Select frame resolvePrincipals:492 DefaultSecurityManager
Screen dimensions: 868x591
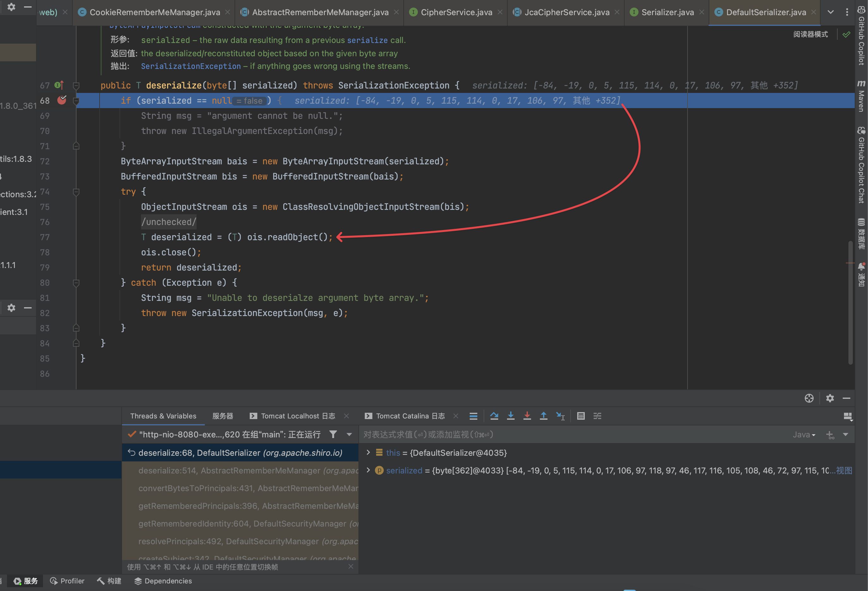click(240, 541)
